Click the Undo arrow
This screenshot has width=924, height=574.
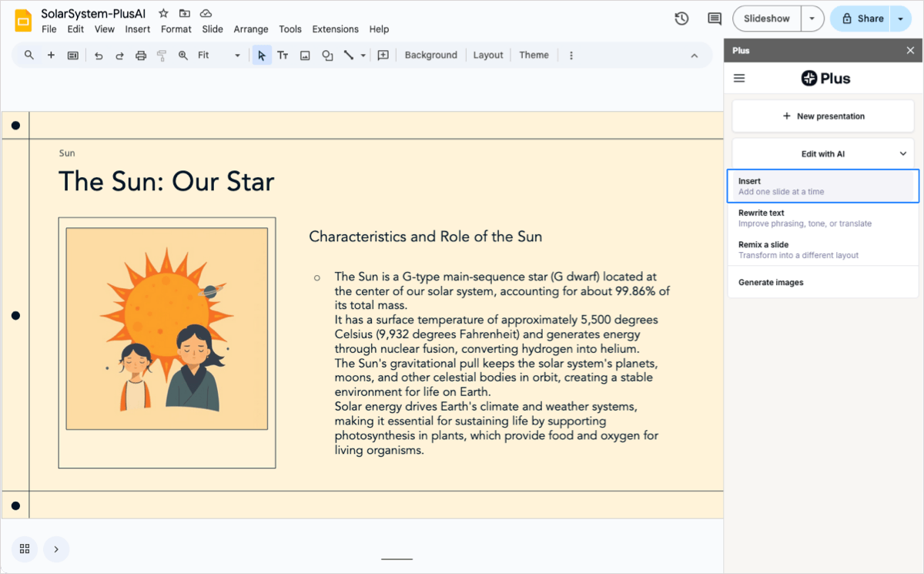pos(99,55)
